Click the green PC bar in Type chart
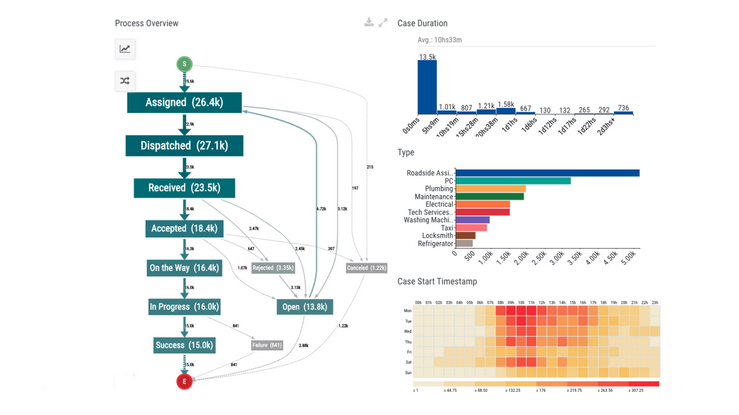The image size is (739, 415). pyautogui.click(x=512, y=181)
